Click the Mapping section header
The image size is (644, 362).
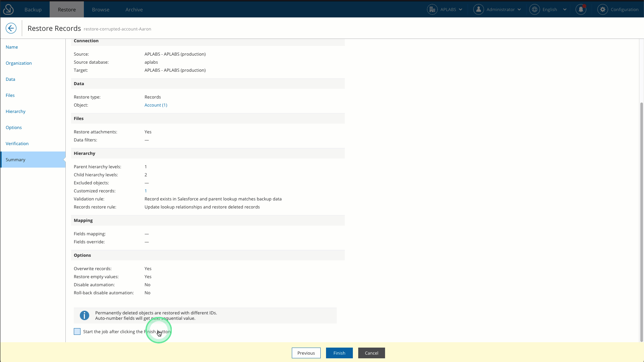(208, 220)
